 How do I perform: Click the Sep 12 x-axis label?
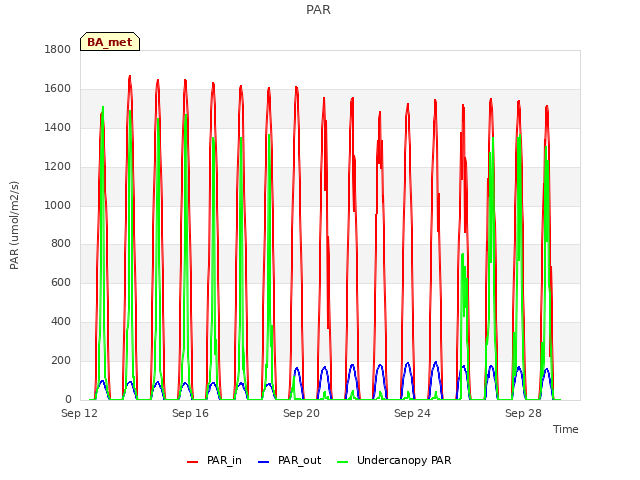pyautogui.click(x=80, y=413)
